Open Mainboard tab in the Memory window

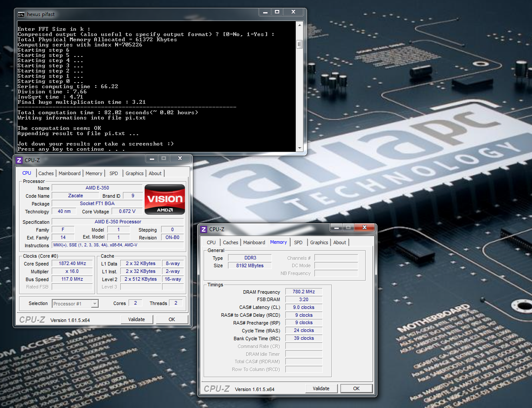coord(254,242)
